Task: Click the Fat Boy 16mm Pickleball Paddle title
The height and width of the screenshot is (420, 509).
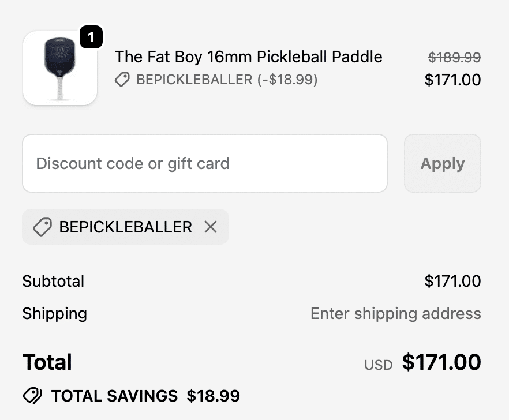Action: [248, 57]
